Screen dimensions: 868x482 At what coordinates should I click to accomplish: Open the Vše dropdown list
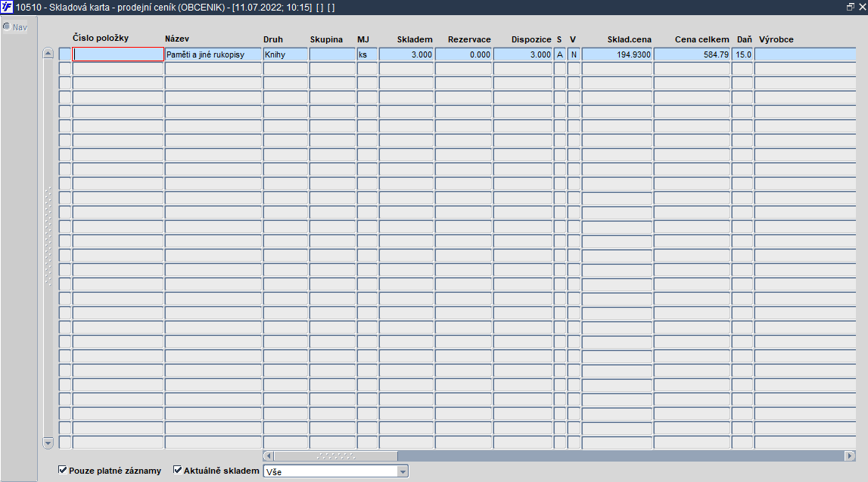tap(403, 471)
